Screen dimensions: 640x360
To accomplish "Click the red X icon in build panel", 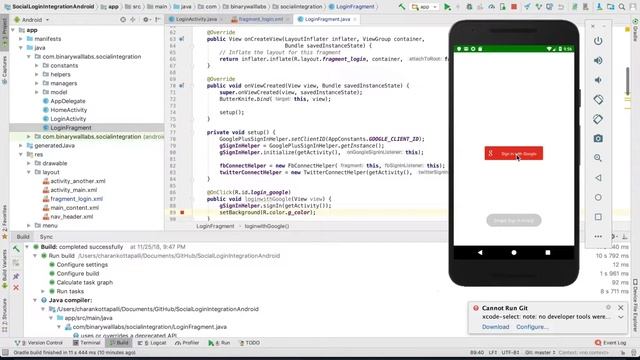I will coord(16,288).
